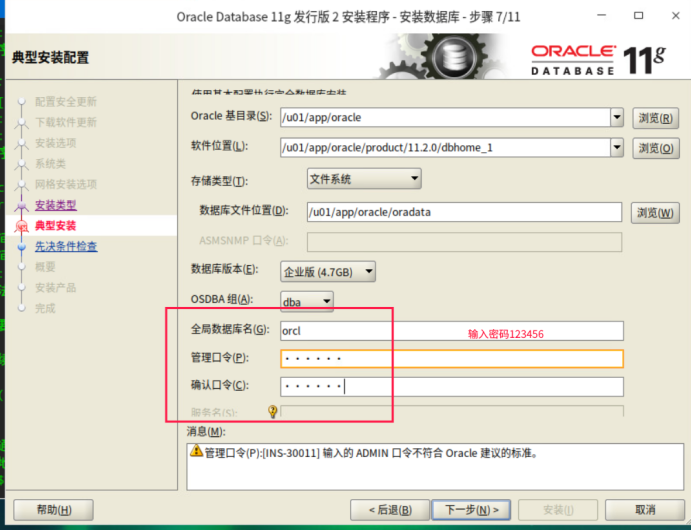
Task: Click the 配置安全更新 step
Action: click(66, 102)
